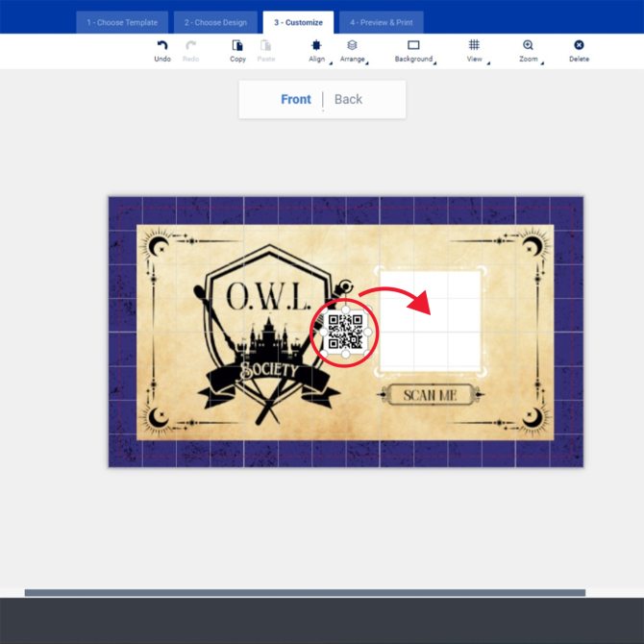Click the QR code right-side resize handle

[x=367, y=332]
